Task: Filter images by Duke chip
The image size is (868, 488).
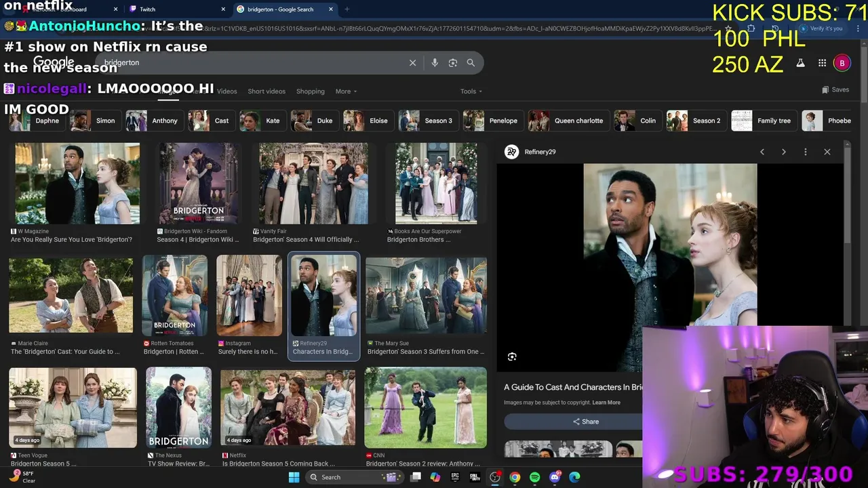Action: pos(315,121)
